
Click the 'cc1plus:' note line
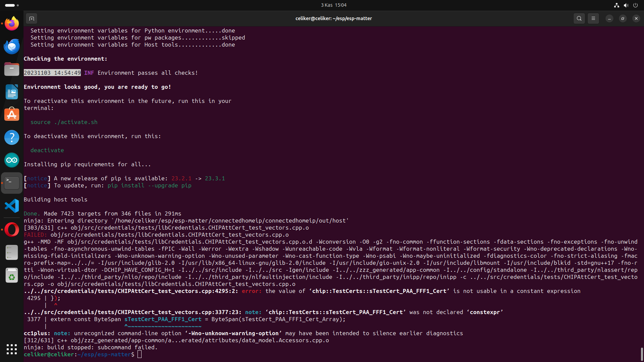click(243, 333)
